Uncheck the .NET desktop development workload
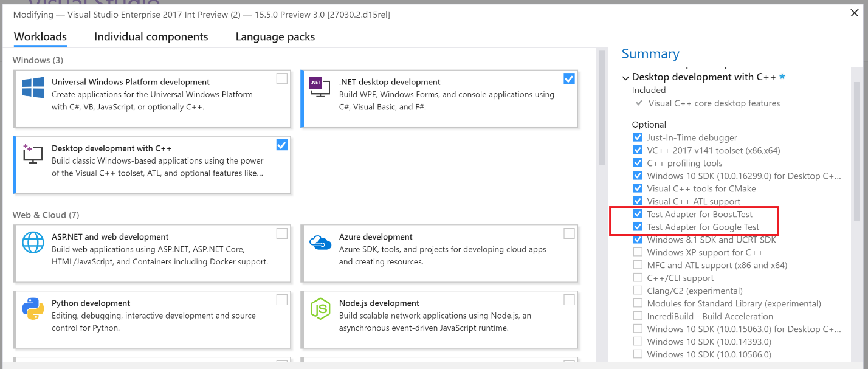 (569, 78)
